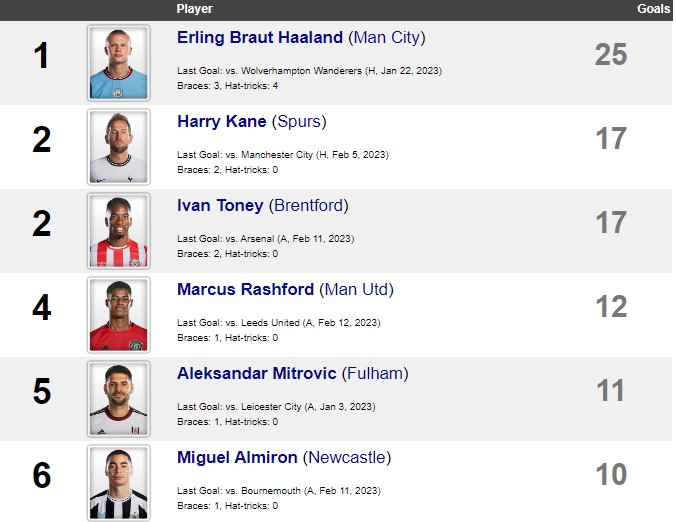The width and height of the screenshot is (676, 522).
Task: Click Almiron's 10 goals figure
Action: [611, 475]
